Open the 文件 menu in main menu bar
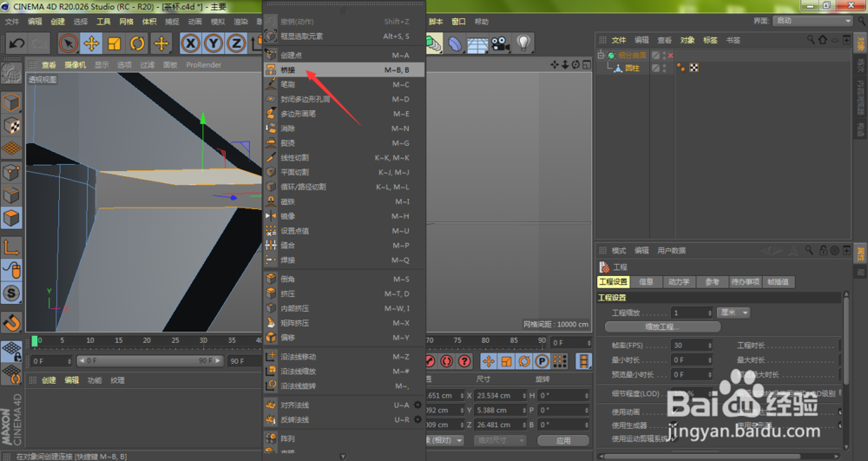The width and height of the screenshot is (868, 461). point(11,22)
